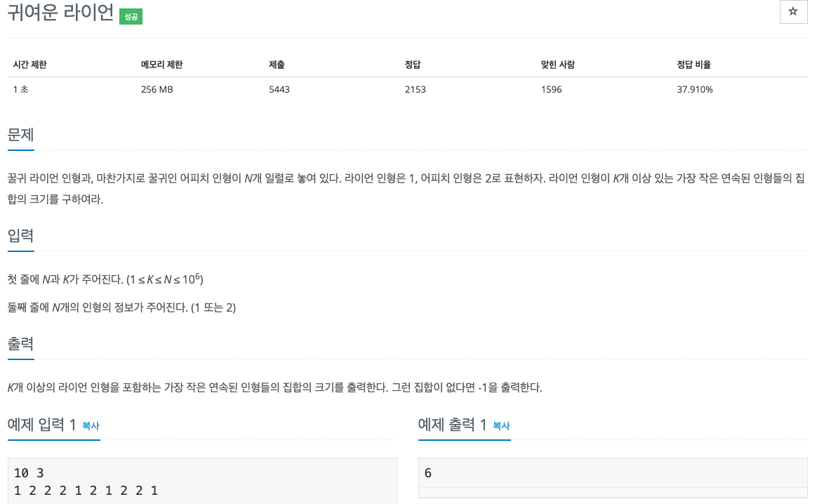
Task: Click the 메모리 제한 column header
Action: pos(161,65)
